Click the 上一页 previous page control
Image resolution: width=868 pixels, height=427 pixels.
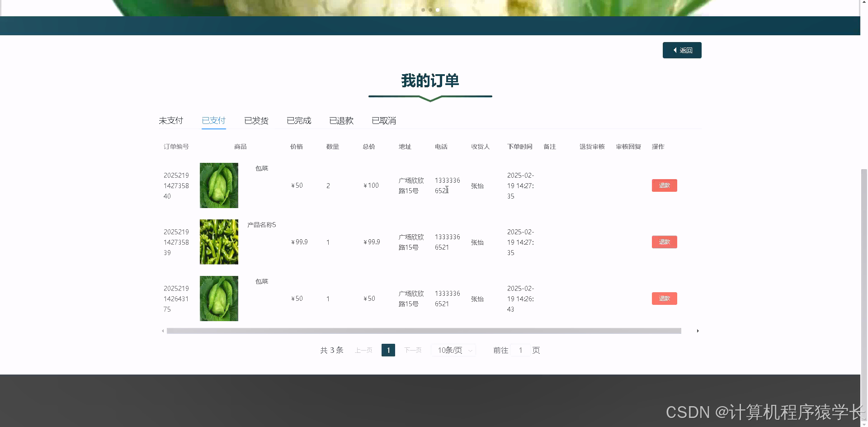click(363, 350)
